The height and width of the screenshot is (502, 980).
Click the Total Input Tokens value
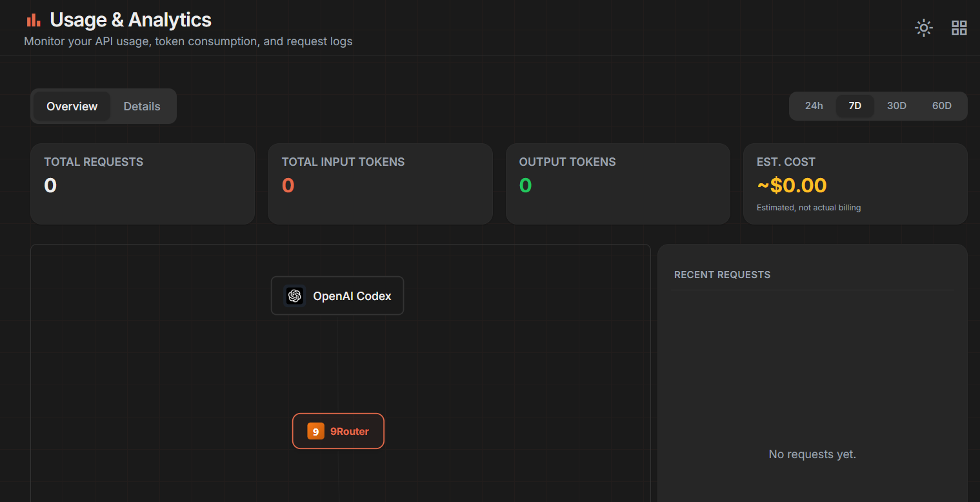coord(288,186)
